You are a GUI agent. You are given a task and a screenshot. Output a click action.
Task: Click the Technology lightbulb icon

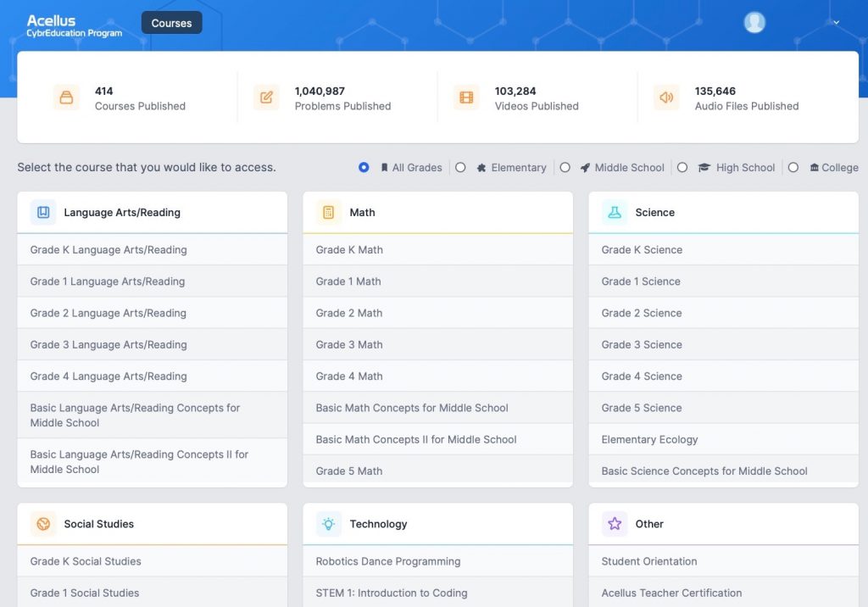328,523
